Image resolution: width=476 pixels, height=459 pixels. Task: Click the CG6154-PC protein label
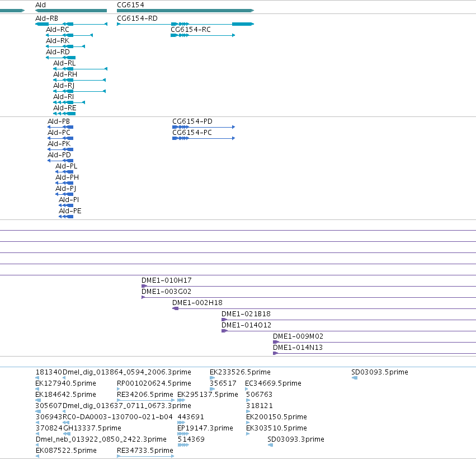[x=192, y=133]
